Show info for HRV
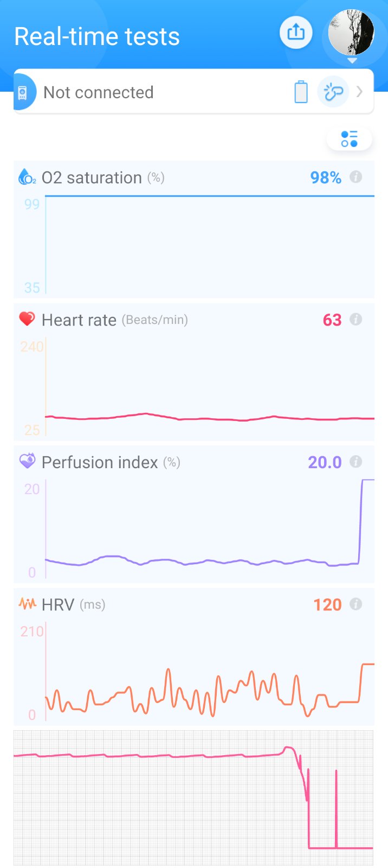This screenshot has height=868, width=388. click(356, 604)
